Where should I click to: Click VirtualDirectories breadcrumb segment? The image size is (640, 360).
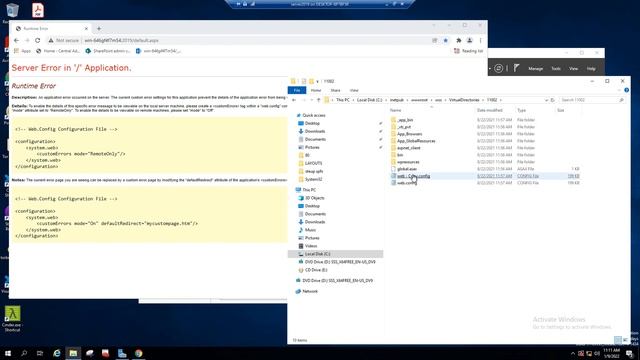pos(464,100)
